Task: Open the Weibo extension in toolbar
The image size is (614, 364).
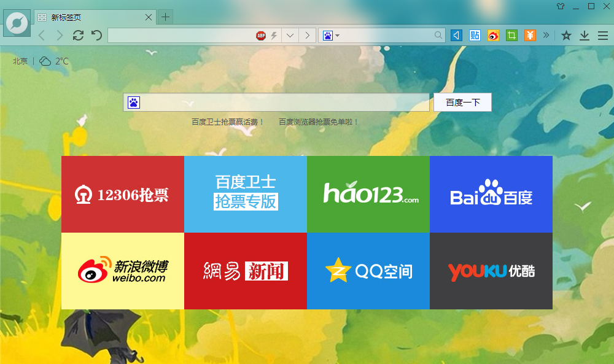Action: (x=493, y=36)
